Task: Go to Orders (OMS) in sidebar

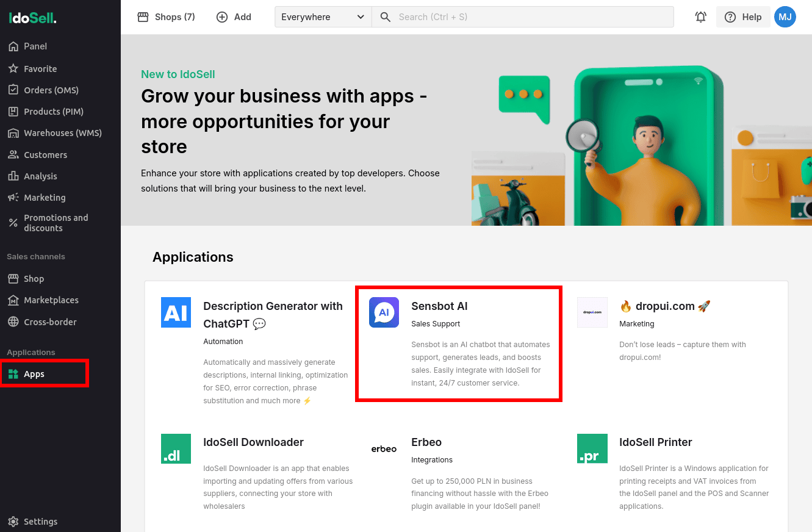Action: point(51,90)
